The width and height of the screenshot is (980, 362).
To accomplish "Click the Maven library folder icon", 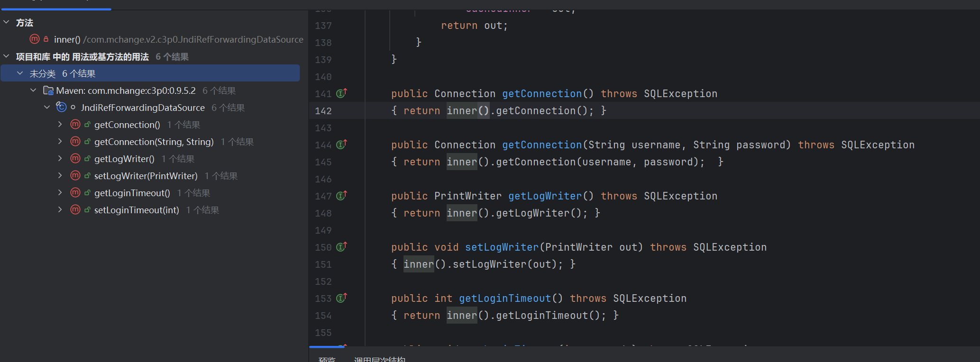I will click(x=48, y=90).
